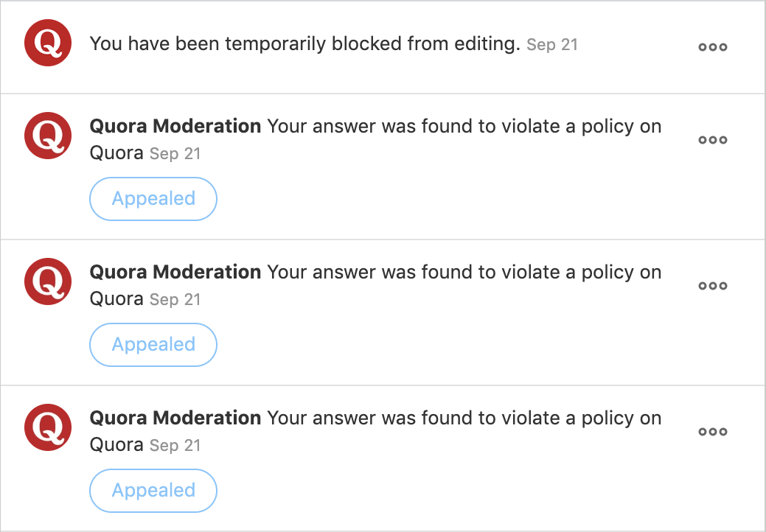
Task: Open the three-dot menu on the first violation
Action: pyautogui.click(x=712, y=139)
